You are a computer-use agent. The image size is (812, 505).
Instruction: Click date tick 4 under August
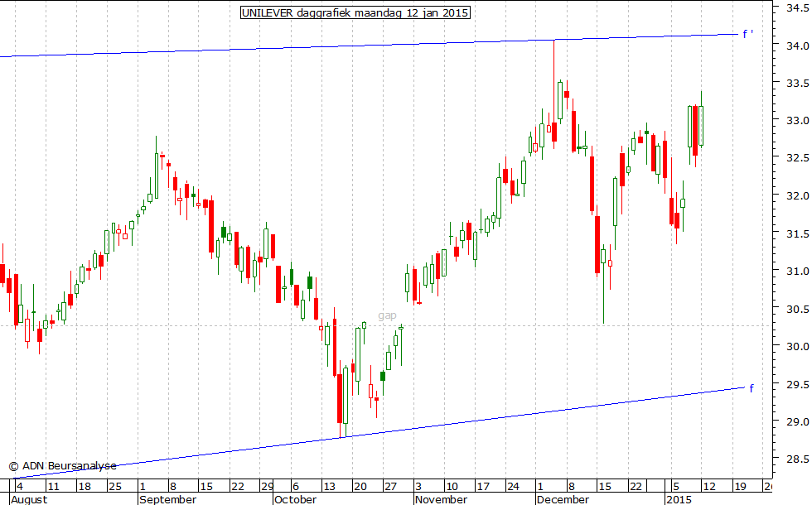pyautogui.click(x=20, y=487)
